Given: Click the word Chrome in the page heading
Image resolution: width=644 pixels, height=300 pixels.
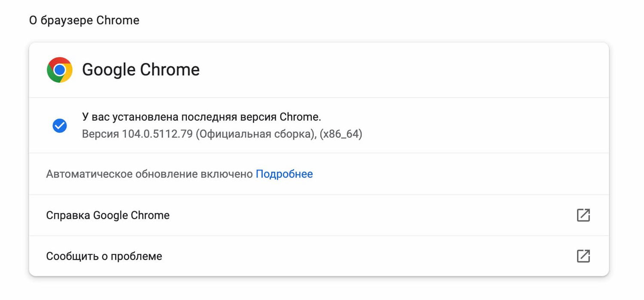Looking at the screenshot, I should pos(118,20).
